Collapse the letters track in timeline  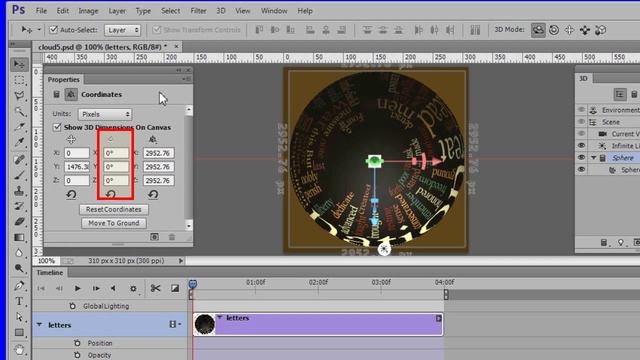point(39,325)
